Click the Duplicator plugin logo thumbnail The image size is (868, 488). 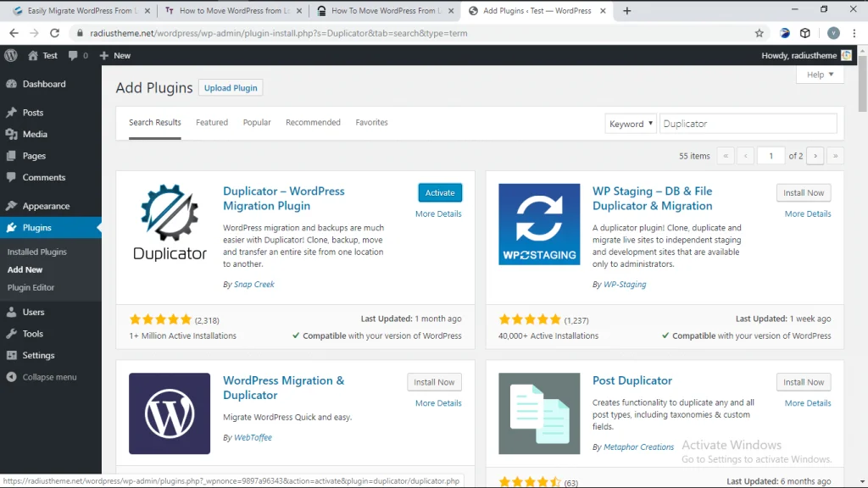(170, 224)
